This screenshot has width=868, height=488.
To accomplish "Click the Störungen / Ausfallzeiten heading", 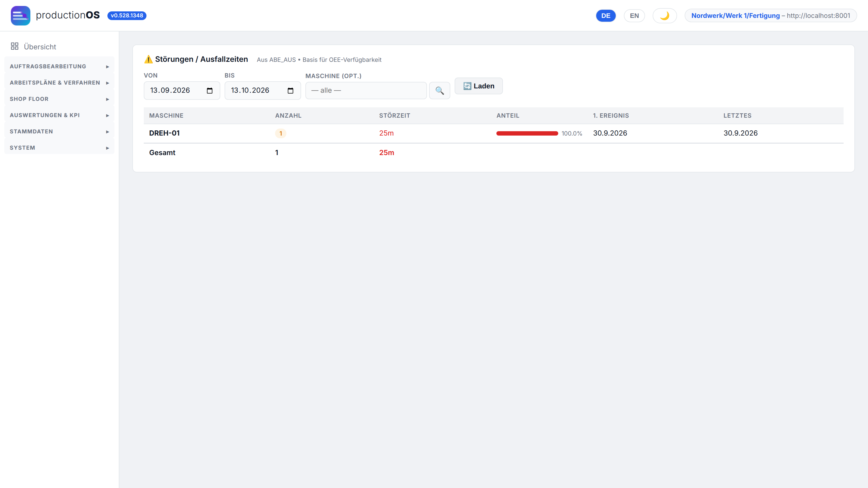I will 201,59.
